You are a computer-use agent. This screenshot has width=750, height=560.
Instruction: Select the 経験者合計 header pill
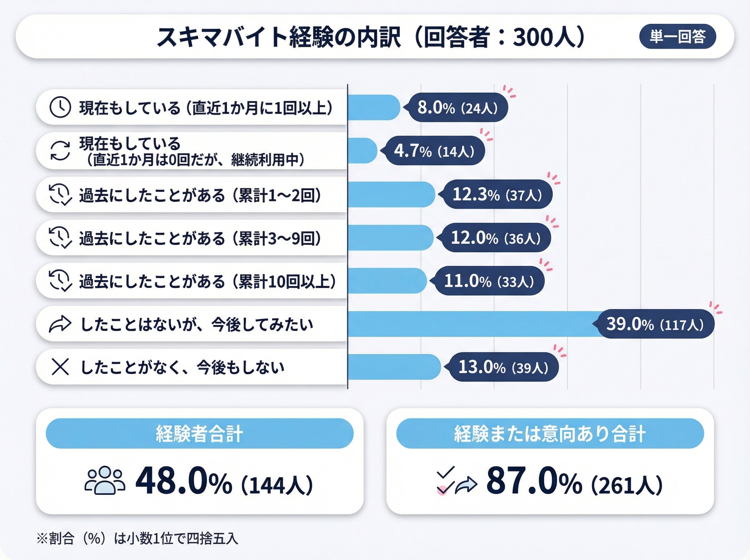coord(200,433)
